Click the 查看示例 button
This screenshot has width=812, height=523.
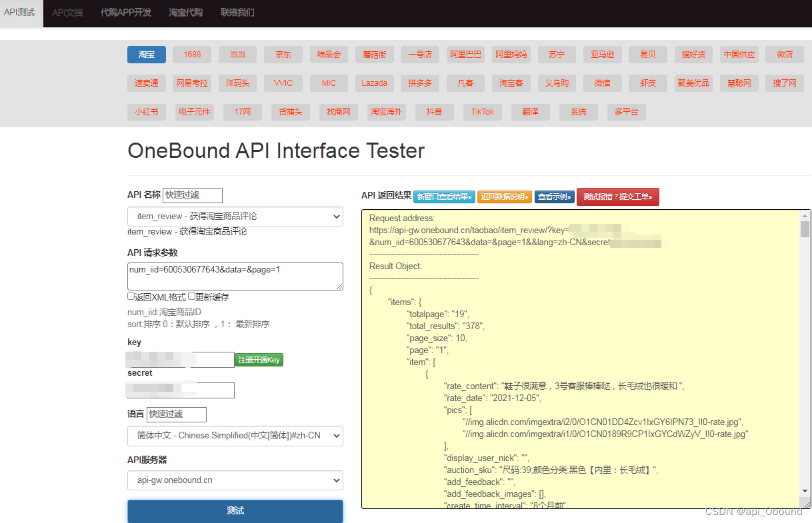(555, 197)
